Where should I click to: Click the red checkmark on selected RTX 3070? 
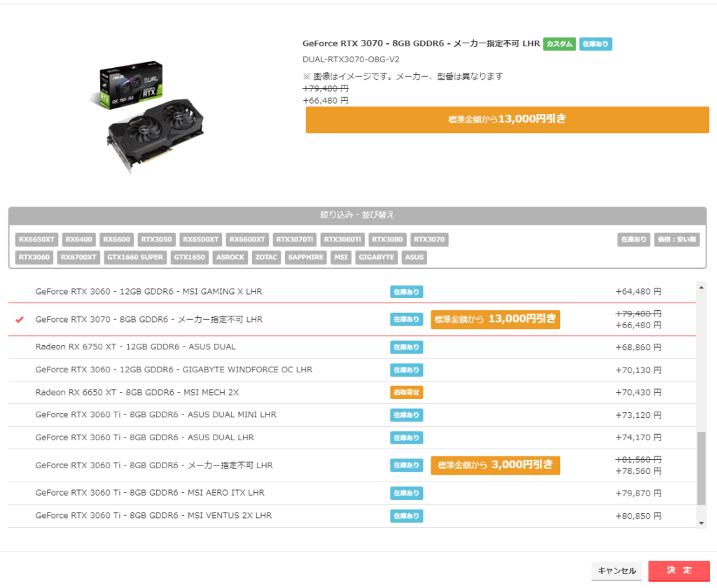point(20,320)
